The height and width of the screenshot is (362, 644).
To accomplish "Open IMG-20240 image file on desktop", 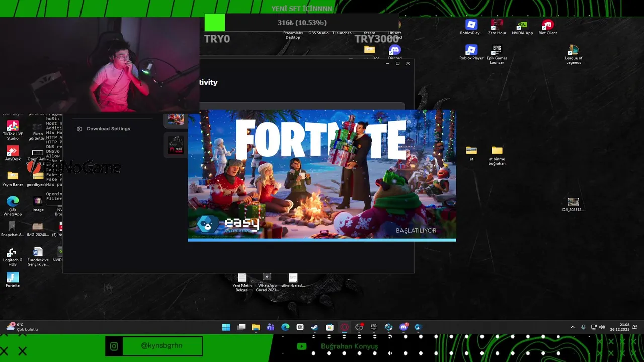I will click(38, 229).
